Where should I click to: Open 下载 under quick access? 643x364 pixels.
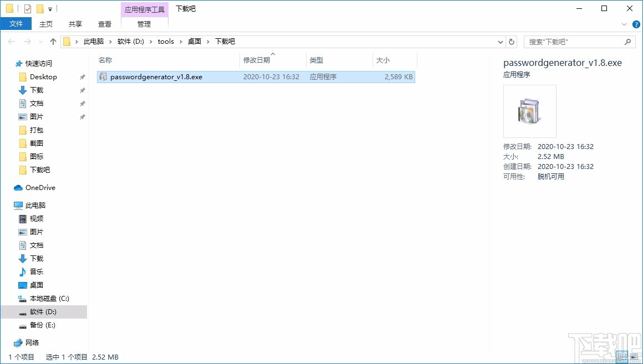36,90
